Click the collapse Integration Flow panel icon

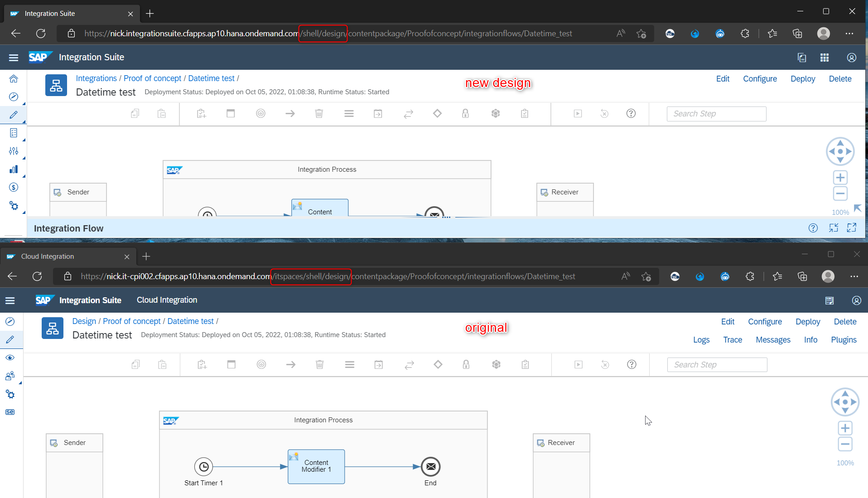834,228
